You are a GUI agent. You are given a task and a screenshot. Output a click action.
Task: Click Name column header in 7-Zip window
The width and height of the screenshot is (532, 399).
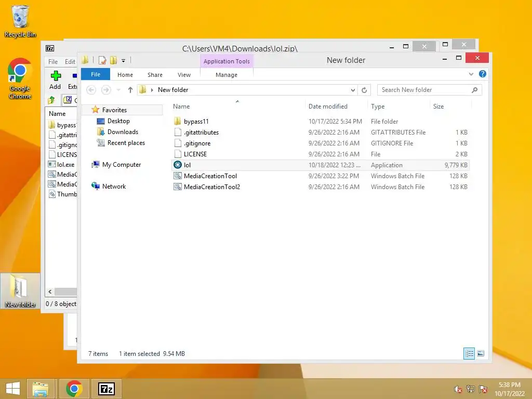tap(57, 114)
